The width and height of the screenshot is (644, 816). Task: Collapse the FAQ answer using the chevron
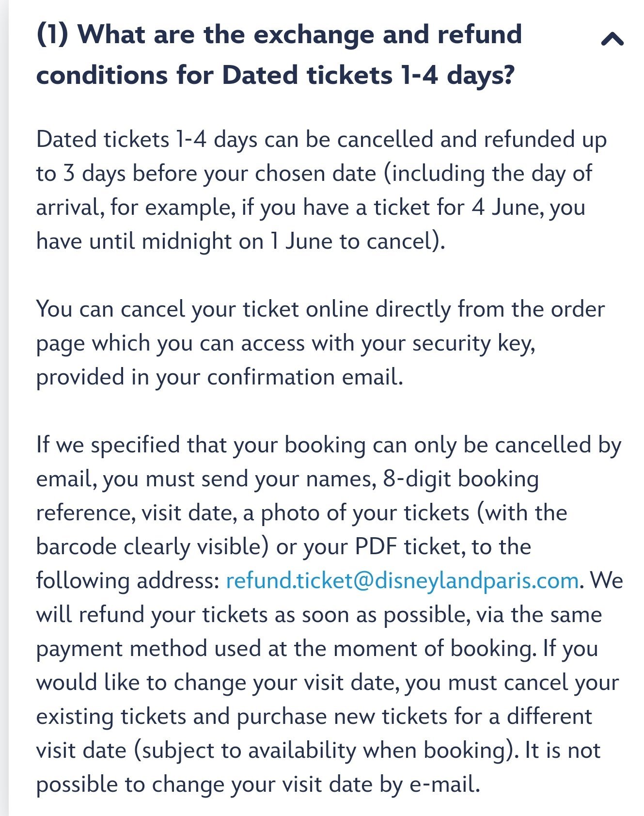[612, 39]
